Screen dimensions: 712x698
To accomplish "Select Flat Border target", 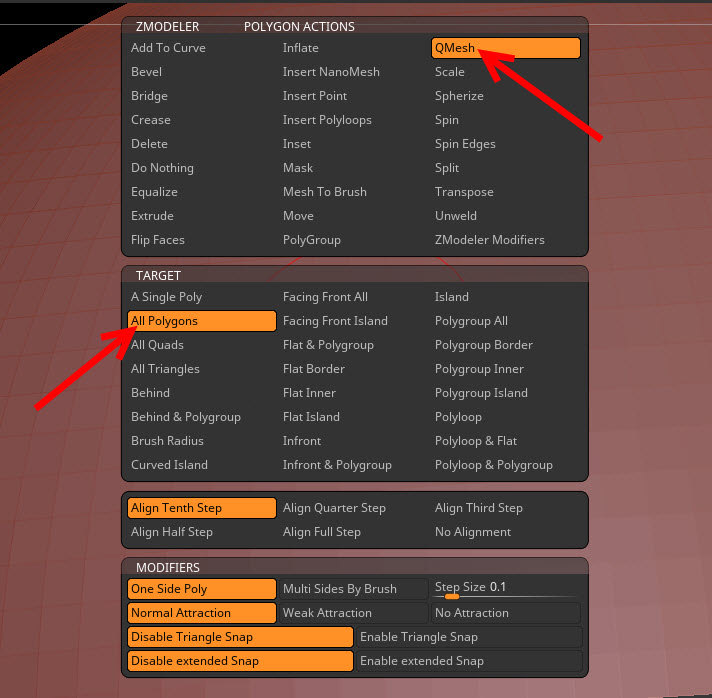I will [314, 369].
